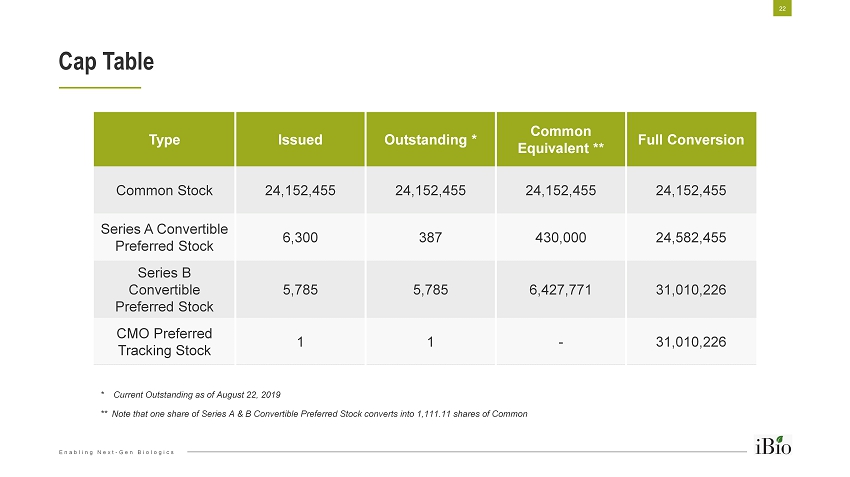Select the 6,427,771 common equivalent cell
The width and height of the screenshot is (850, 477).
560,290
